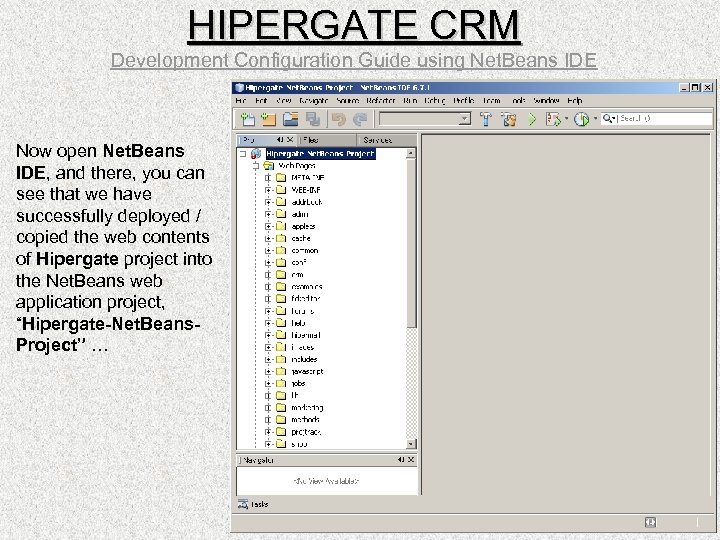
Task: Open the project configuration combo box
Action: pyautogui.click(x=424, y=119)
